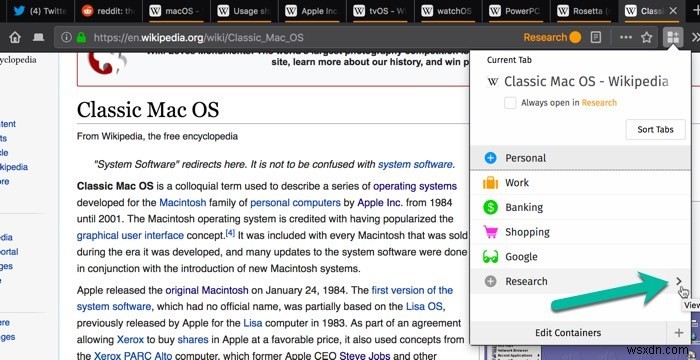This screenshot has height=360, width=700.
Task: Switch to the Apple Inc tab
Action: coord(312,11)
